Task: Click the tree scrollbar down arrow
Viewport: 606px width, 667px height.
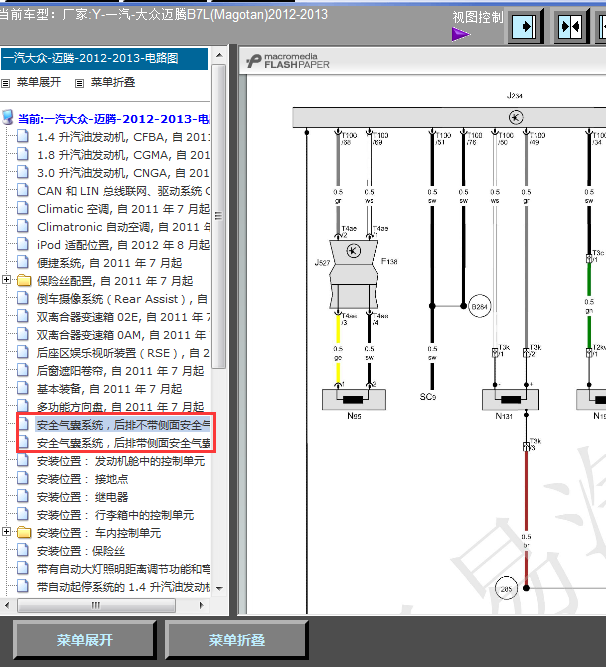Action: (219, 589)
